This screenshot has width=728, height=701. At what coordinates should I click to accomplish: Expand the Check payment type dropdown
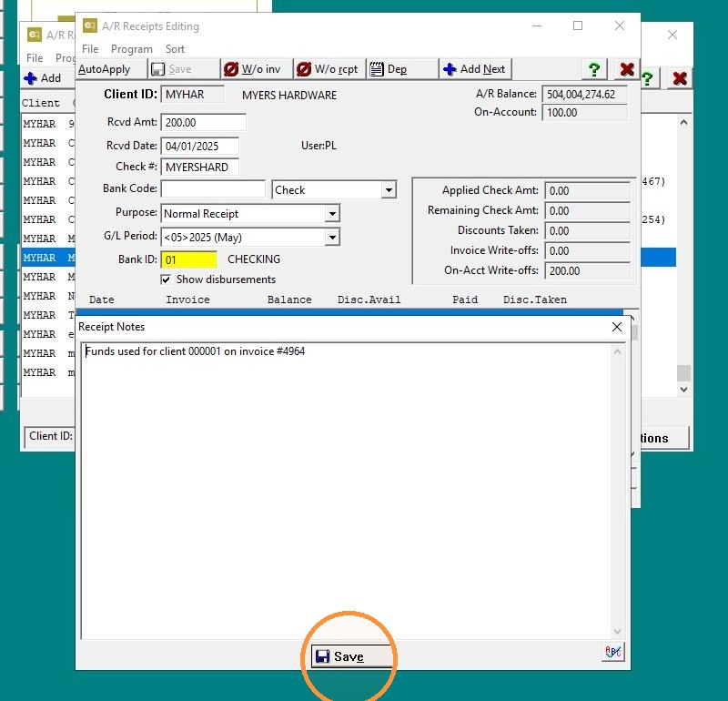389,189
